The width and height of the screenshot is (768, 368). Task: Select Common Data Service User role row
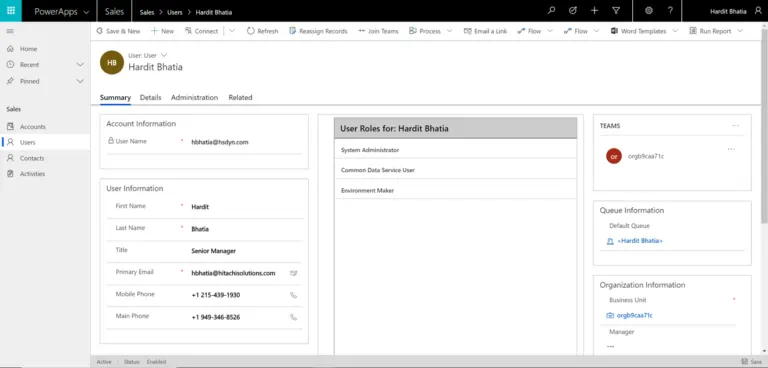pos(456,170)
